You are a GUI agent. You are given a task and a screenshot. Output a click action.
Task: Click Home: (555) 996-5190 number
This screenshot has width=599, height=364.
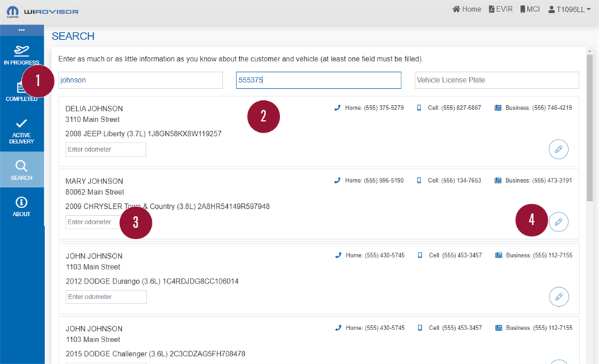pyautogui.click(x=374, y=181)
